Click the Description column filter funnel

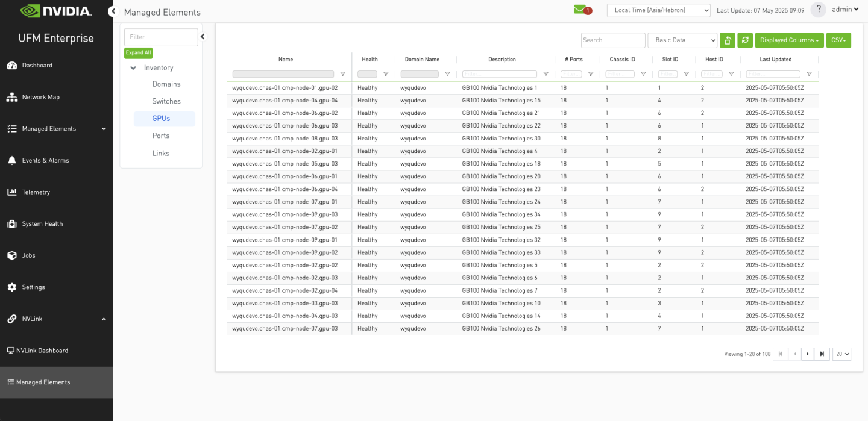(x=546, y=74)
